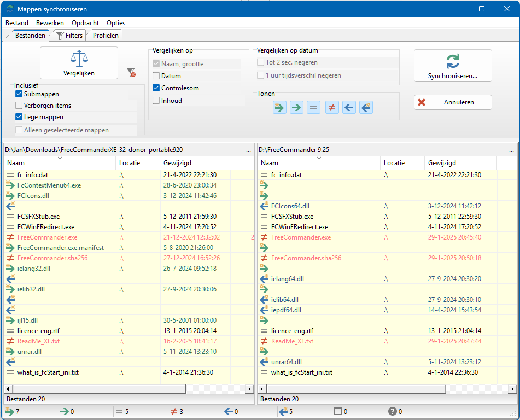
Task: Click the green arrow beside FCIcons.dll
Action: [x=10, y=196]
